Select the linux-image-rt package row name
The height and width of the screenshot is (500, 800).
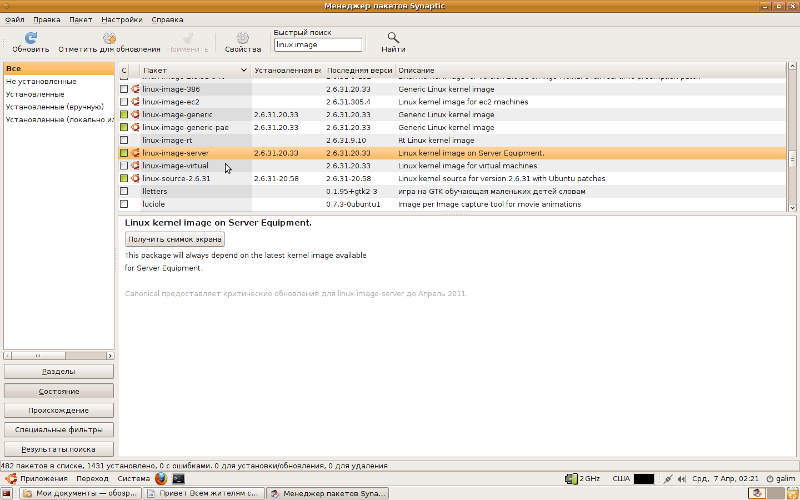pyautogui.click(x=167, y=140)
